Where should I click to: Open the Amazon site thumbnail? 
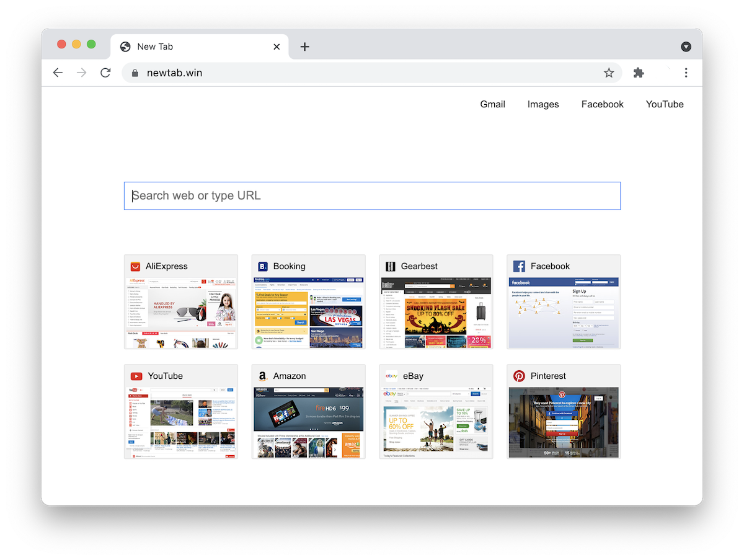click(x=308, y=422)
